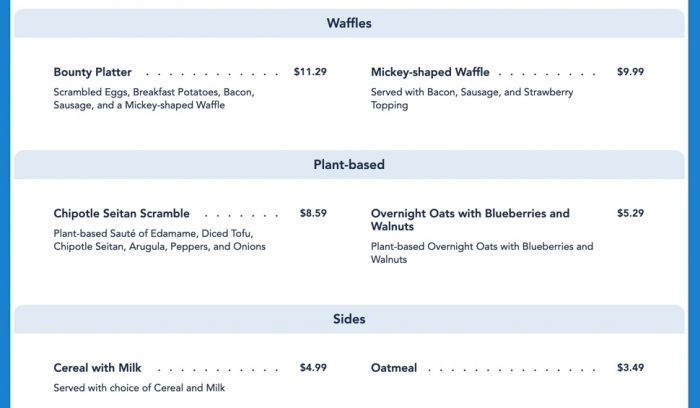Click the $11.29 Bounty Platter price
Screen dimensions: 700x408
pyautogui.click(x=310, y=72)
